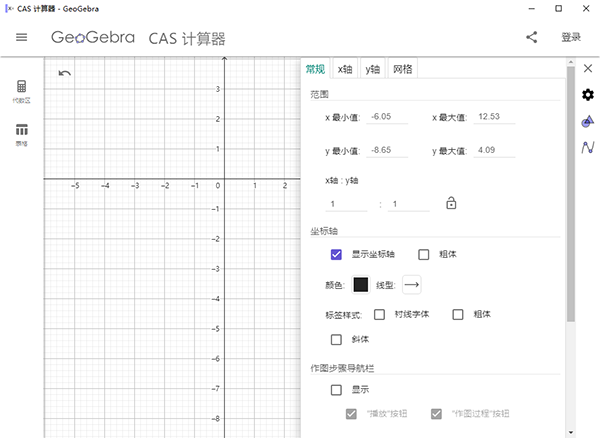Close the settings panel with X
The height and width of the screenshot is (438, 600).
point(588,69)
